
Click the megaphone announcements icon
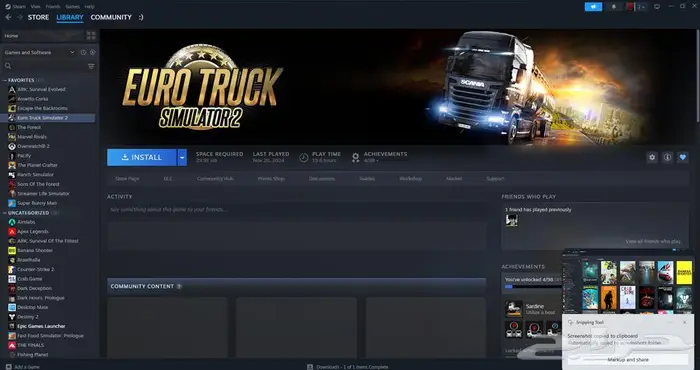pos(593,7)
